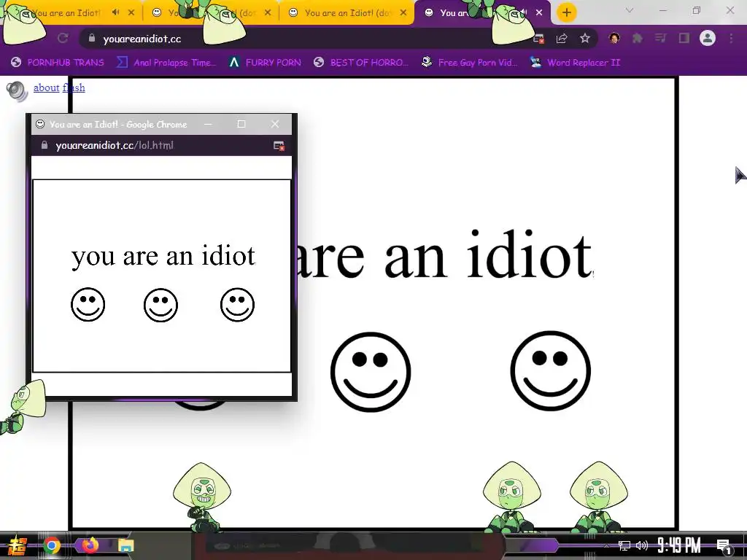Viewport: 747px width, 560px height.
Task: Click the padlock site info icon beside youareanidiot.cc
Action: (x=92, y=38)
